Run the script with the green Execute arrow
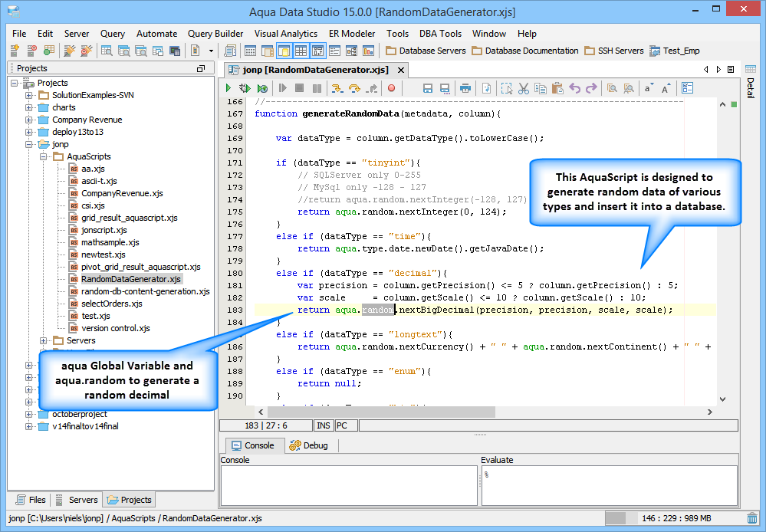 pos(228,89)
